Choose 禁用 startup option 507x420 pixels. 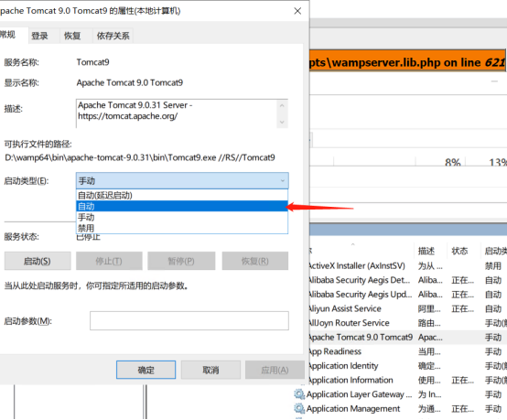182,228
